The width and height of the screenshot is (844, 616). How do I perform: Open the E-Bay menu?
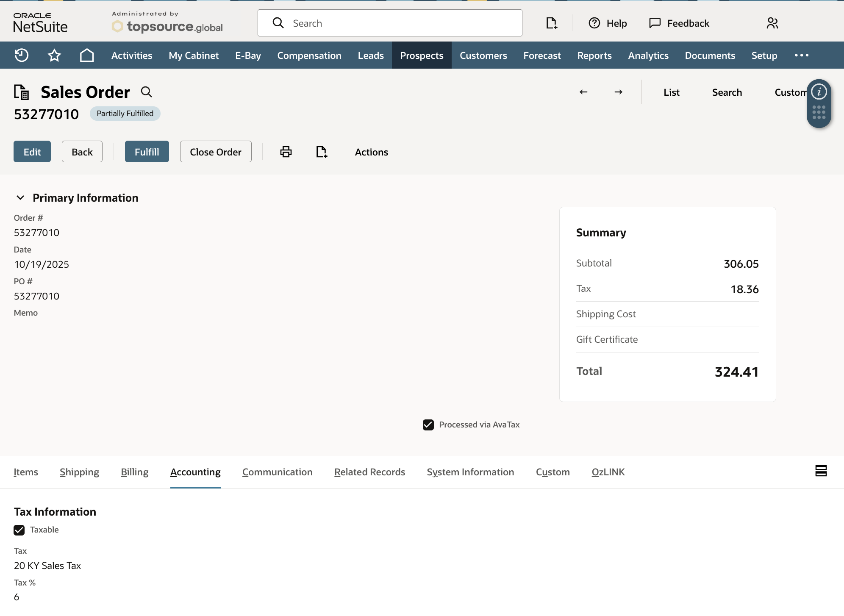(x=248, y=55)
